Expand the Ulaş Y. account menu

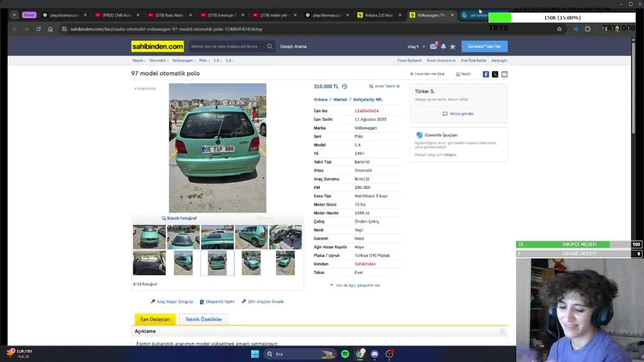[x=416, y=47]
